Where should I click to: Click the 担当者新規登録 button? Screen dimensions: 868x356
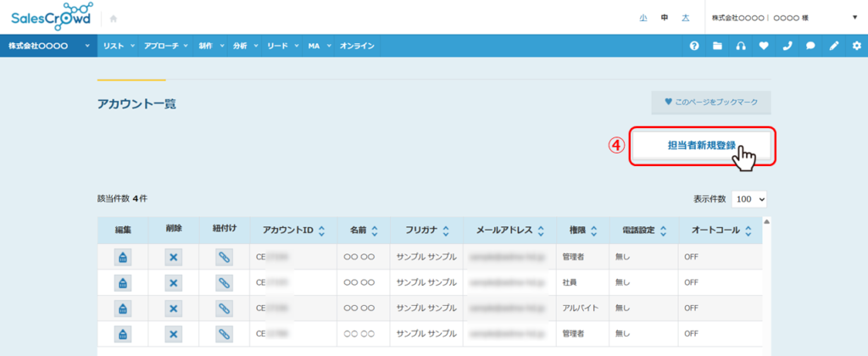pos(701,146)
